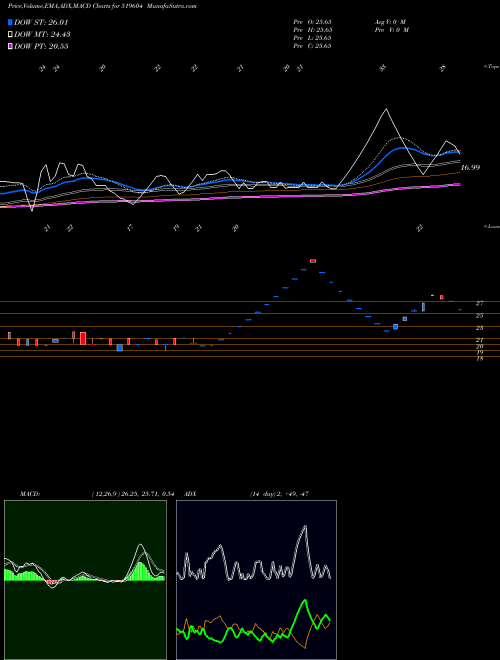Open the dark-blue ADX indicator panel
Viewport: 500px width, 660px height.
pyautogui.click(x=256, y=580)
